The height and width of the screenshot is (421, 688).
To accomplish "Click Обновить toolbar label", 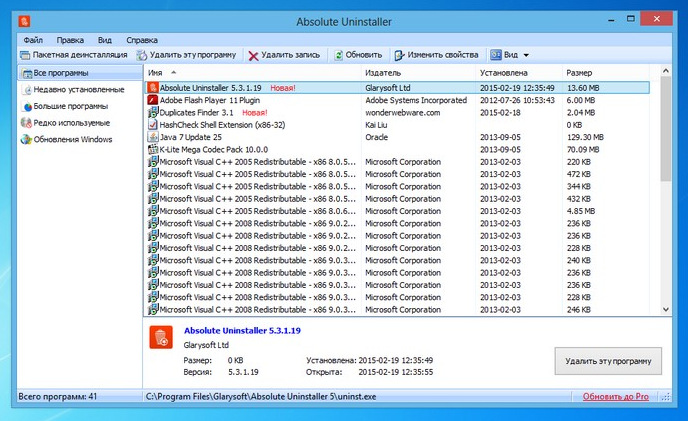I will click(x=364, y=55).
